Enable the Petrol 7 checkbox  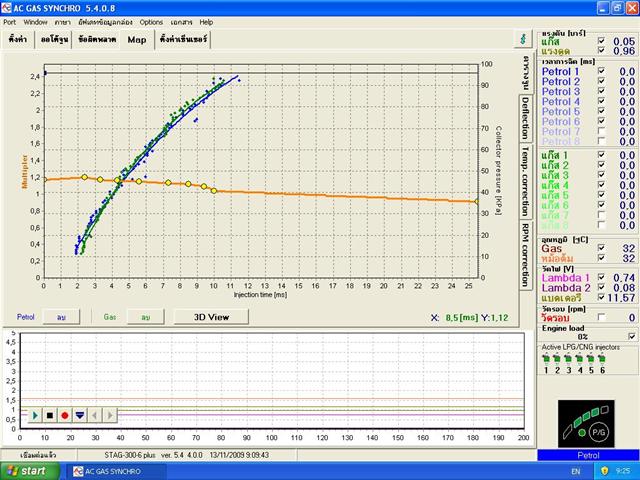600,132
